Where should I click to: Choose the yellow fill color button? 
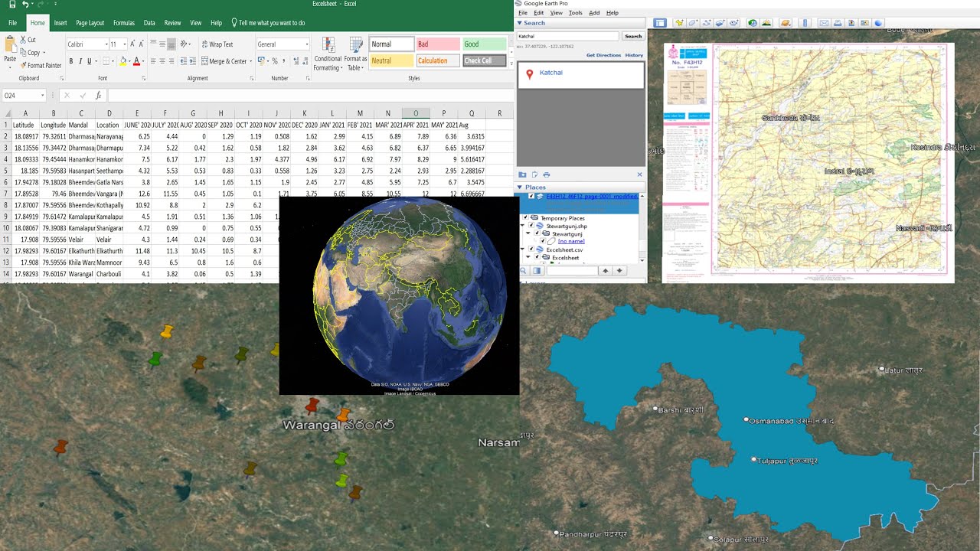click(123, 61)
